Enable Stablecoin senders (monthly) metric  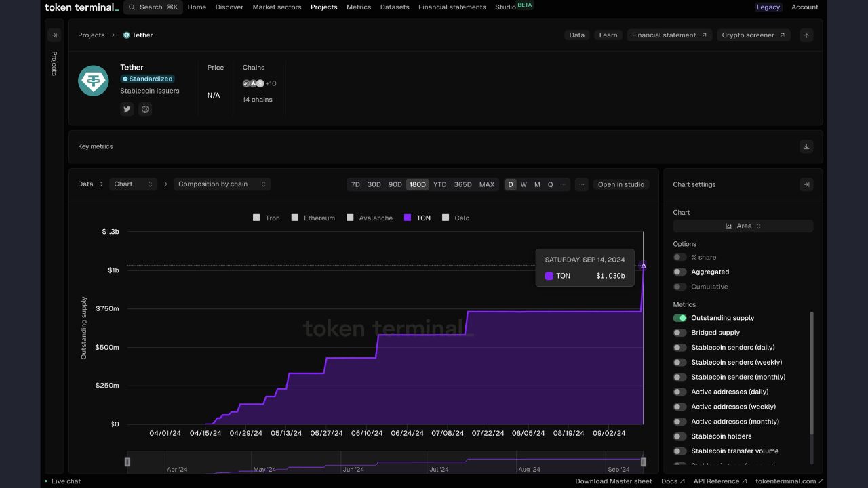click(679, 378)
